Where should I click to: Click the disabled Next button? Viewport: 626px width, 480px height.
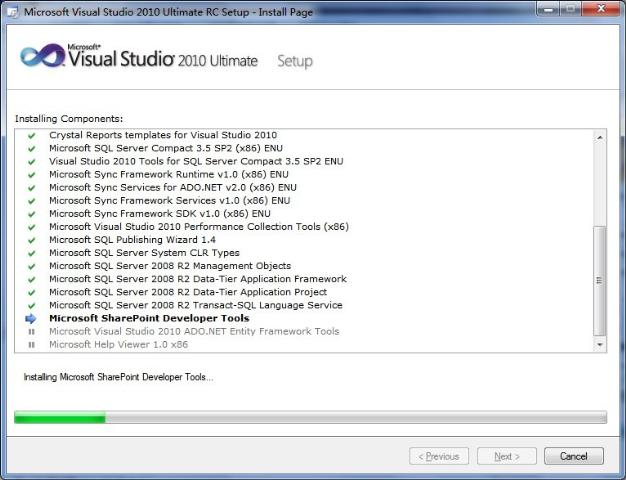coord(507,456)
